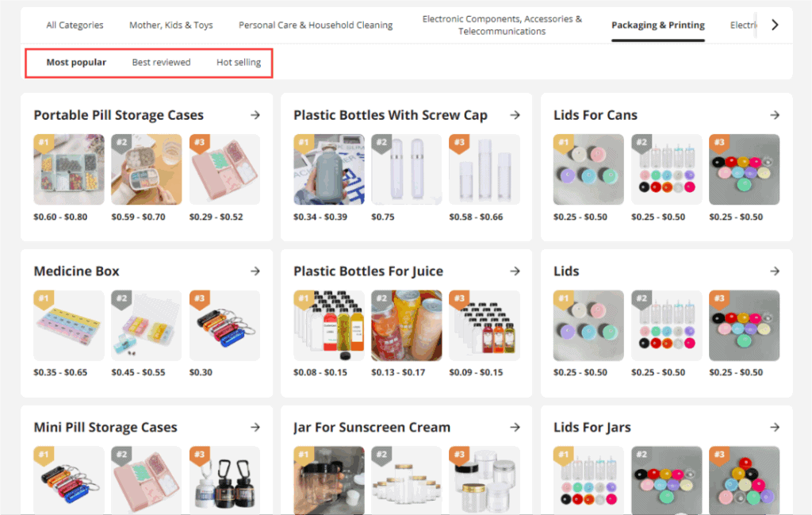812x515 pixels.
Task: Open Plastic Bottles With Screw Cap arrow
Action: pos(515,115)
